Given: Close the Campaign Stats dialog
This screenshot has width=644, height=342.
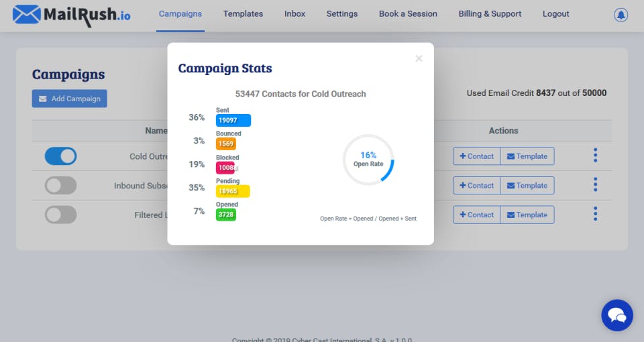Looking at the screenshot, I should (x=419, y=58).
